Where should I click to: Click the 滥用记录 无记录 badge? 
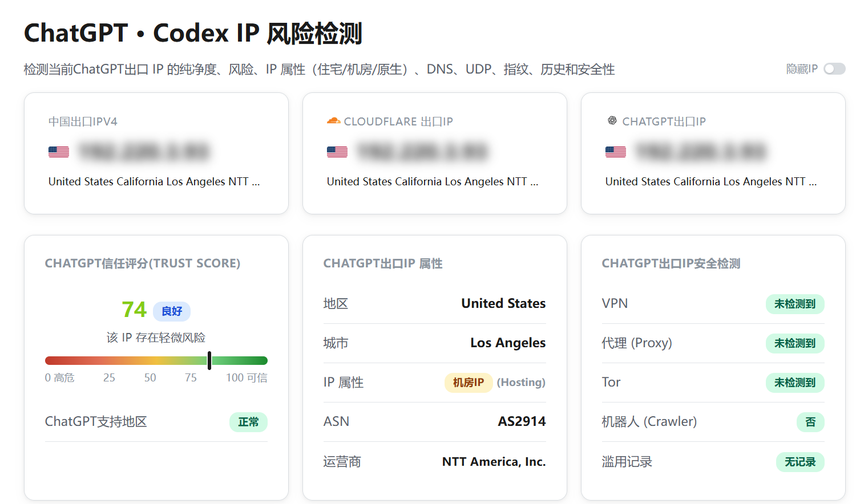pos(800,462)
